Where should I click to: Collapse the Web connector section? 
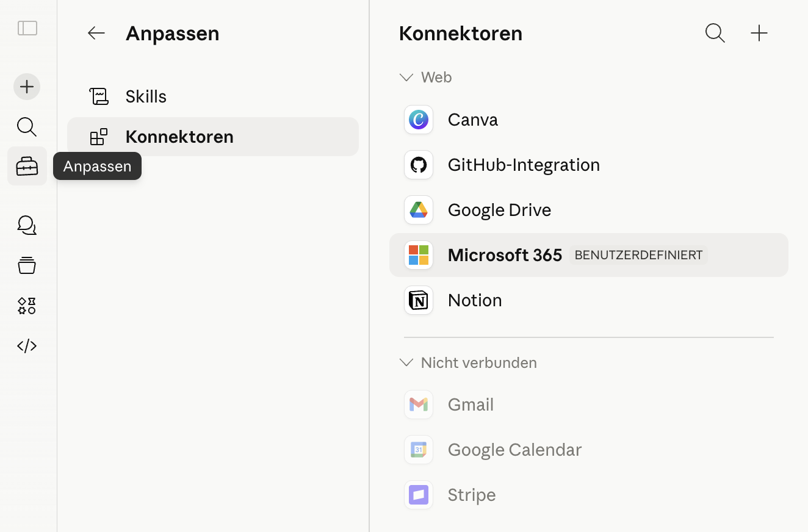point(406,77)
